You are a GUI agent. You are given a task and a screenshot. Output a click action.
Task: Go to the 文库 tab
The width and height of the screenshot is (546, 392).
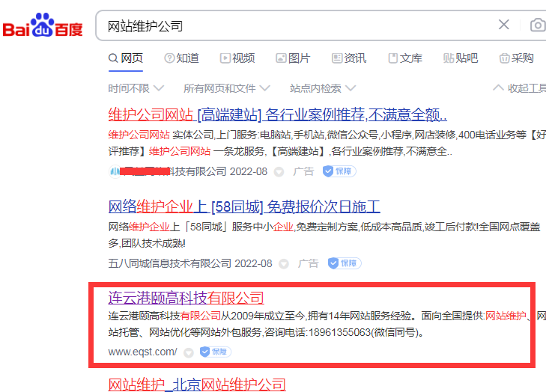click(x=405, y=58)
